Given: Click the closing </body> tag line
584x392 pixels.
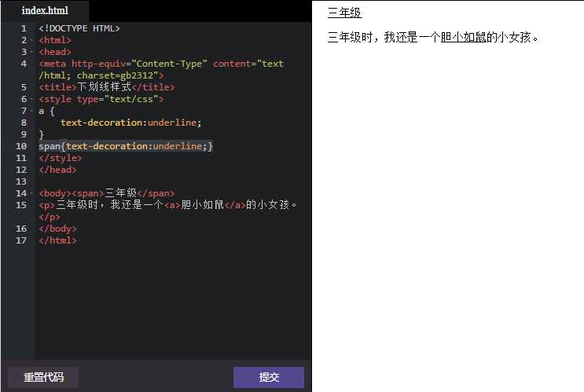Looking at the screenshot, I should [57, 229].
